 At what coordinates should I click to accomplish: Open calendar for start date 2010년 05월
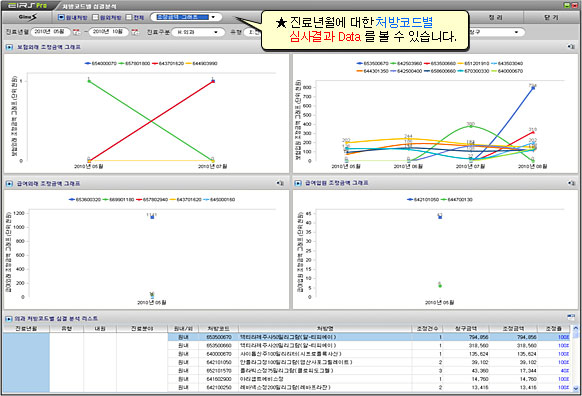pyautogui.click(x=76, y=32)
